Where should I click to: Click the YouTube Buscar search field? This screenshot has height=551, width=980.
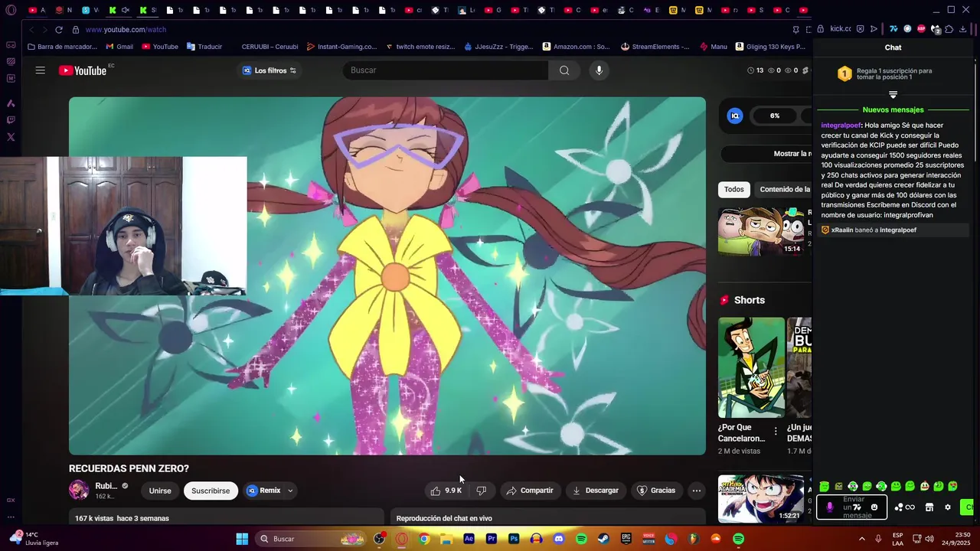pos(446,70)
